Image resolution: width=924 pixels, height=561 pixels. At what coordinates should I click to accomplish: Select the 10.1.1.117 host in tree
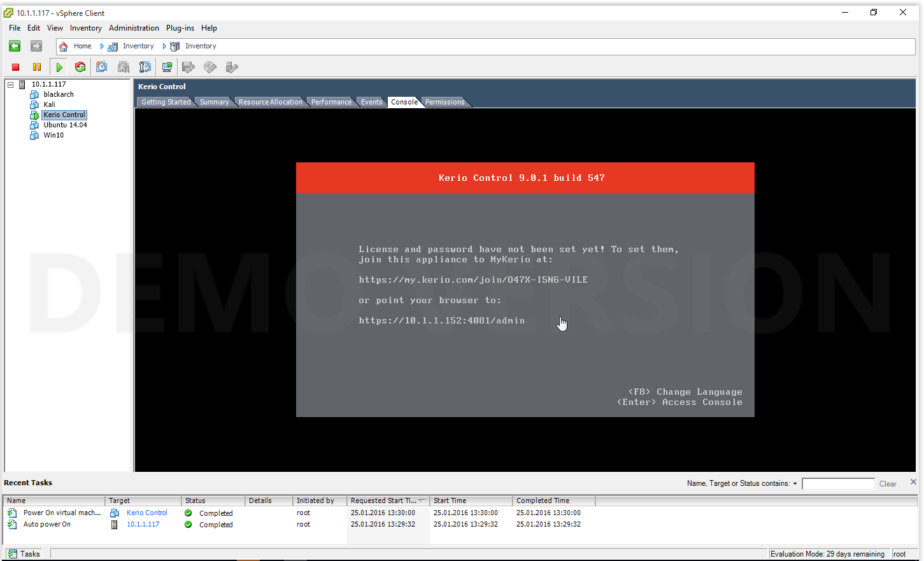[48, 84]
